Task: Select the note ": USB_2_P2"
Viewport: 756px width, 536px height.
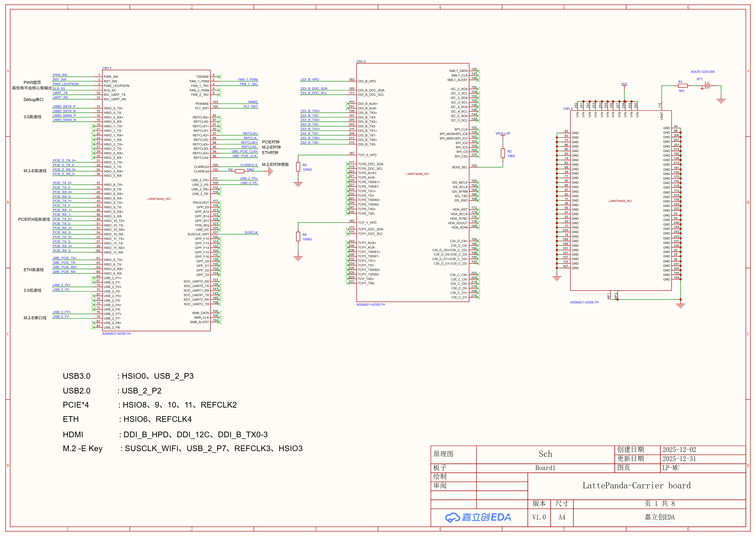Action: click(139, 391)
